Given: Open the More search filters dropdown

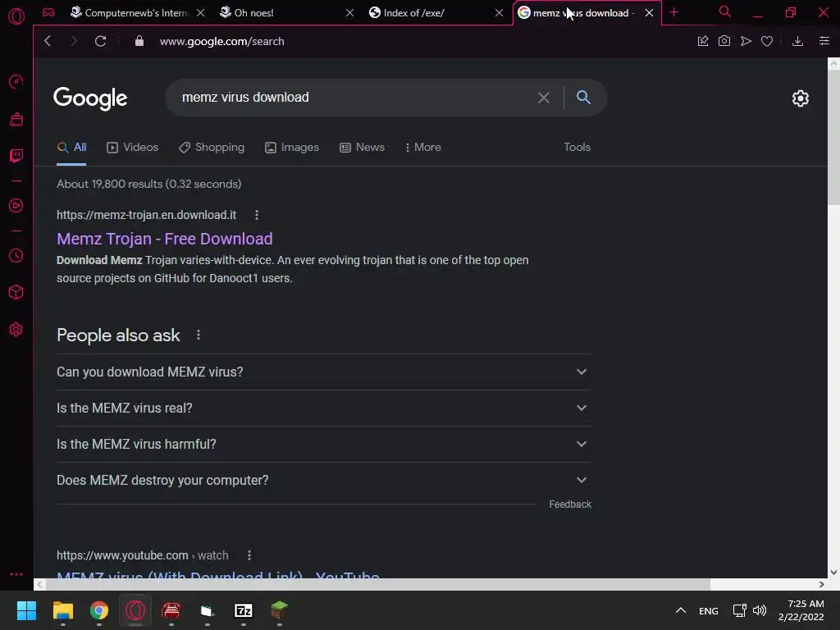Looking at the screenshot, I should click(x=423, y=148).
